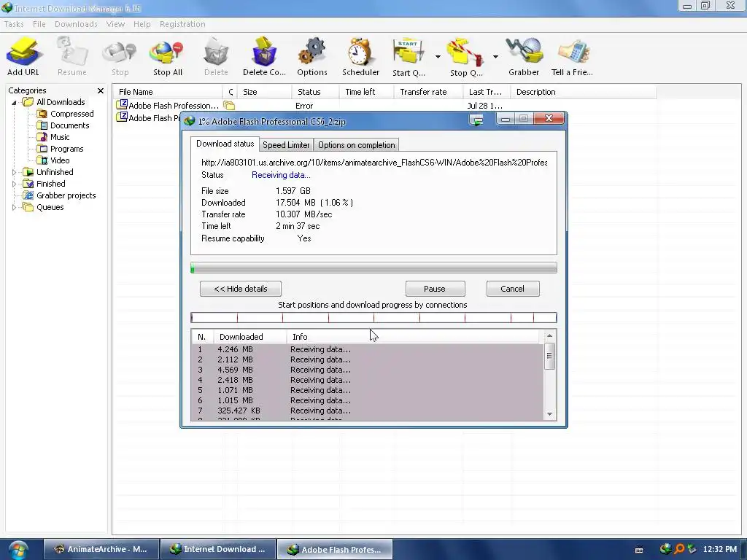Open the Windows Start button

pos(18,550)
